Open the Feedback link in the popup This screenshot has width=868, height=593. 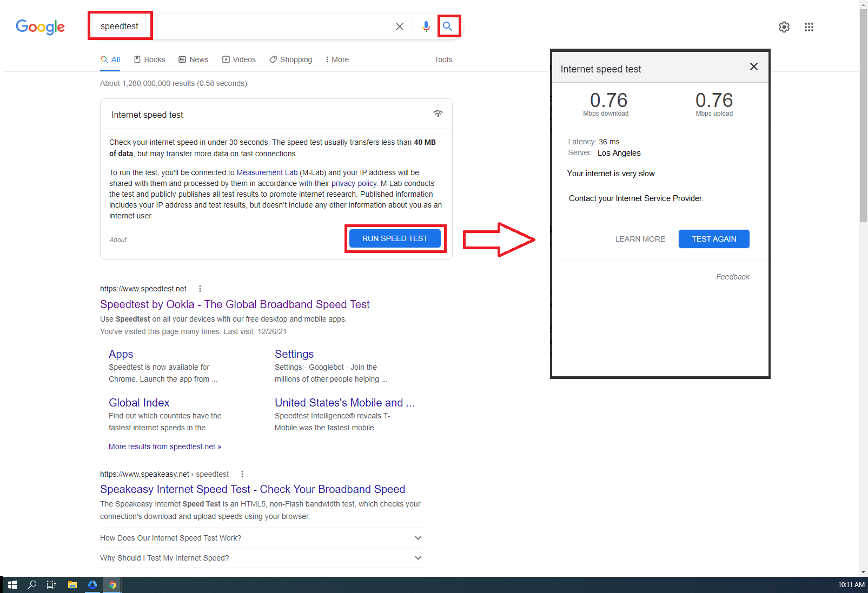click(733, 277)
